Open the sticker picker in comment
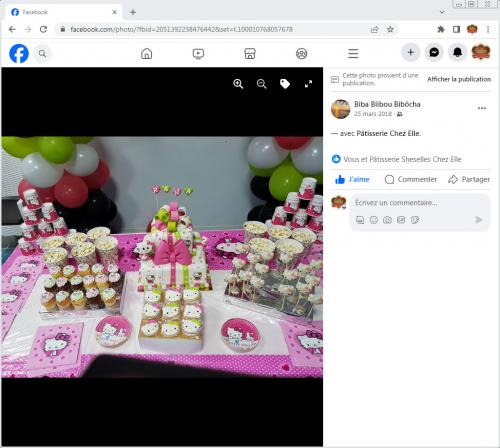Image resolution: width=500 pixels, height=448 pixels. pyautogui.click(x=415, y=220)
